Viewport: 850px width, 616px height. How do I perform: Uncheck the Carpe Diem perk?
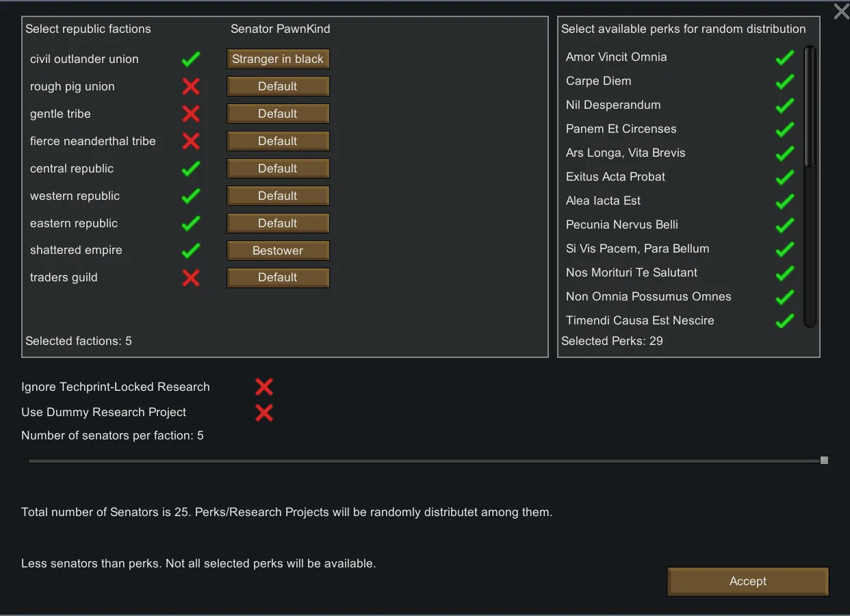point(785,81)
